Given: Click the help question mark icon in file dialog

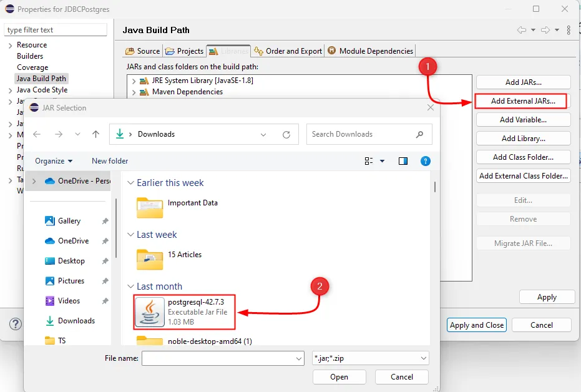Looking at the screenshot, I should coord(426,161).
